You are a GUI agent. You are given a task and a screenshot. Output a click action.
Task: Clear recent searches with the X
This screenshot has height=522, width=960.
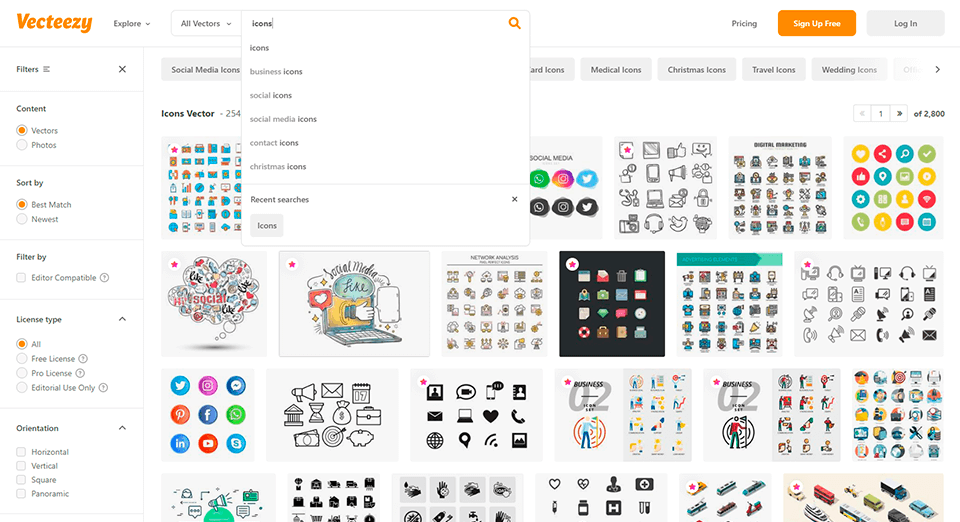515,199
